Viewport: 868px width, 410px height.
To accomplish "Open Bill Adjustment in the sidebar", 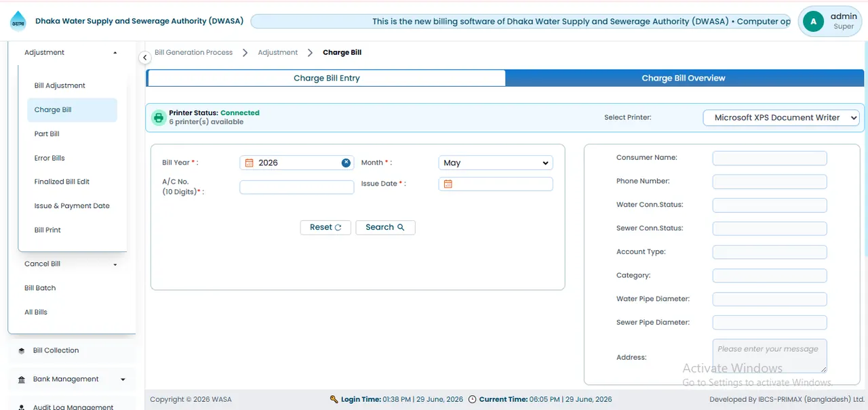I will pos(60,86).
